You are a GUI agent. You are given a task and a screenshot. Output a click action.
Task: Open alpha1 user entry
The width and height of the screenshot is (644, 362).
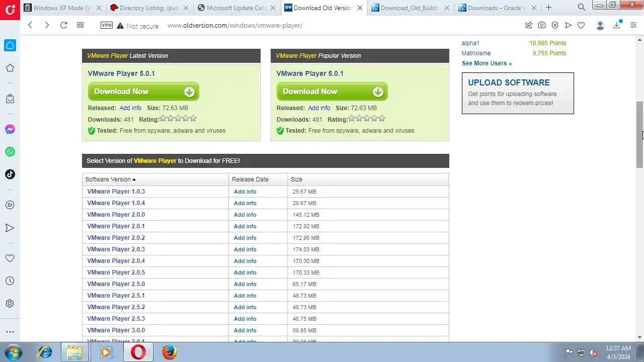(x=470, y=43)
